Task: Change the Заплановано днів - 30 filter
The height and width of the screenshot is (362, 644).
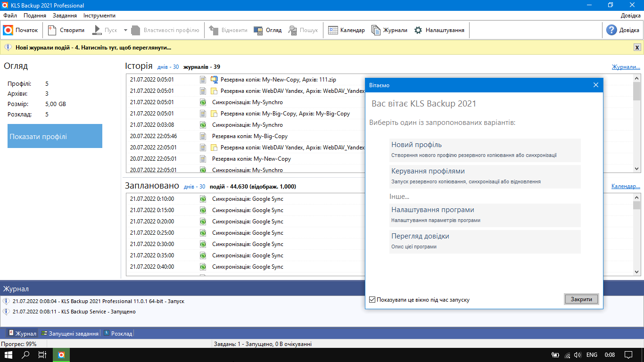Action: 194,187
